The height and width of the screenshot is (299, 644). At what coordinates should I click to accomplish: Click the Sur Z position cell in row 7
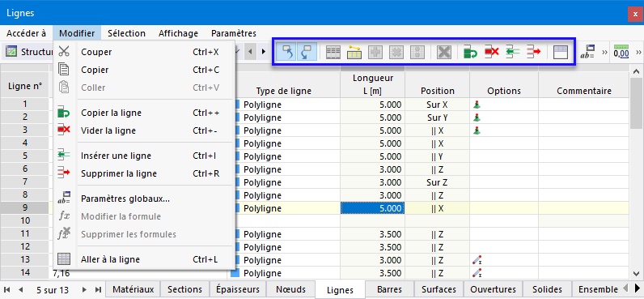pos(437,182)
